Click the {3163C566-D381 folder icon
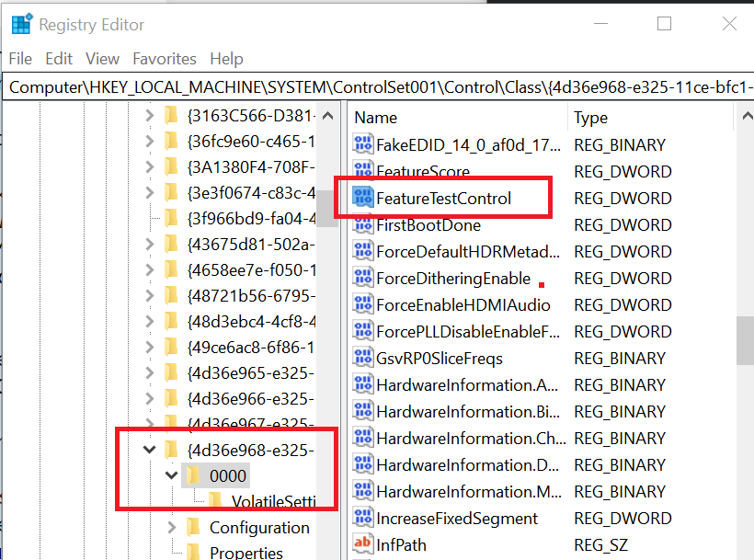 pos(171,115)
